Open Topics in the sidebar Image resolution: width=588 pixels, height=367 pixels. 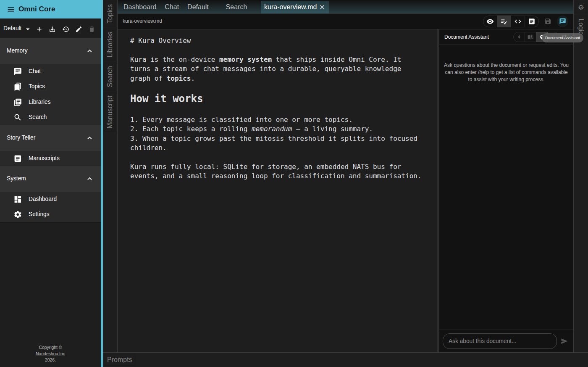(50, 86)
